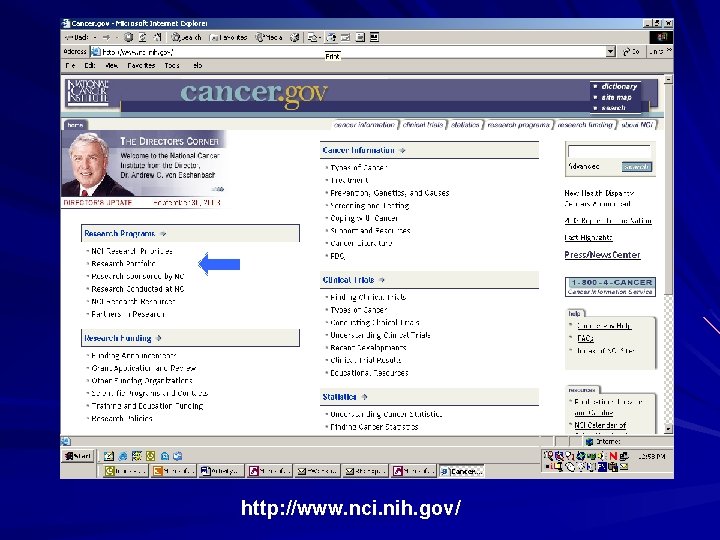Open the Research Portfolio link
The width and height of the screenshot is (720, 540).
point(123,264)
